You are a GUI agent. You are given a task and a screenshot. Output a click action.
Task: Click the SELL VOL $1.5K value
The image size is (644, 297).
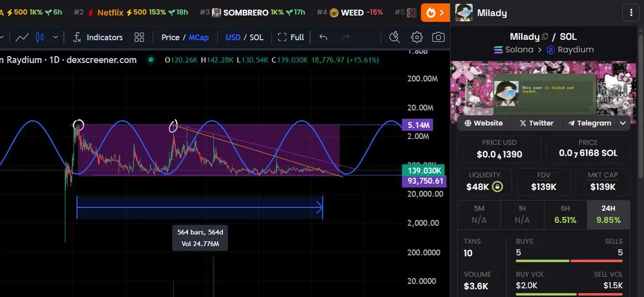[x=613, y=285]
